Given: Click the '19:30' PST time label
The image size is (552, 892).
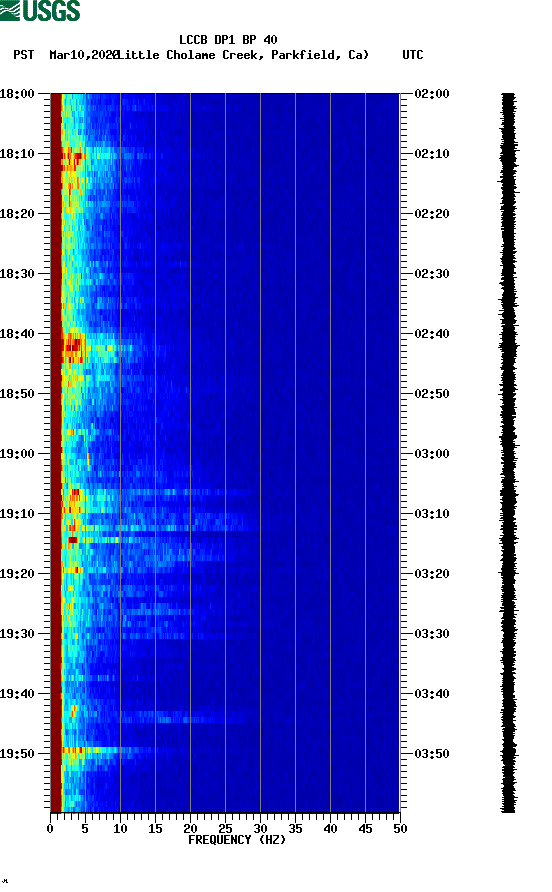Looking at the screenshot, I should point(17,634).
